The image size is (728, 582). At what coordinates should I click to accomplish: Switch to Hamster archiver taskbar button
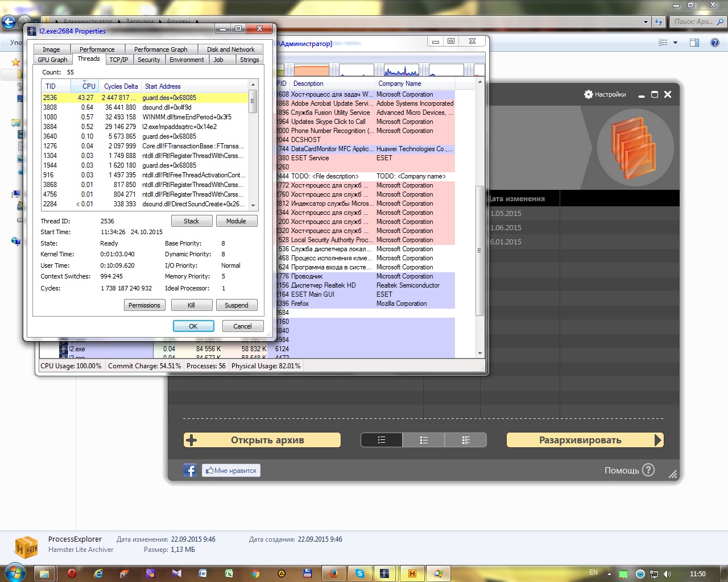coord(412,573)
